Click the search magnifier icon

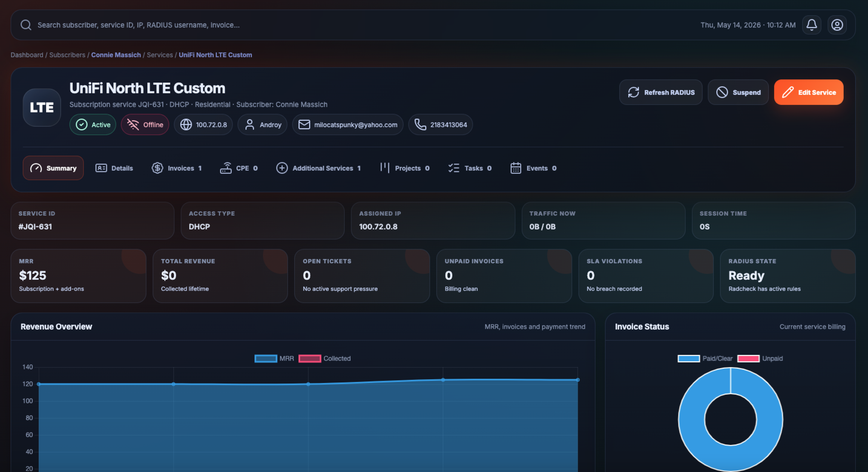pos(26,25)
